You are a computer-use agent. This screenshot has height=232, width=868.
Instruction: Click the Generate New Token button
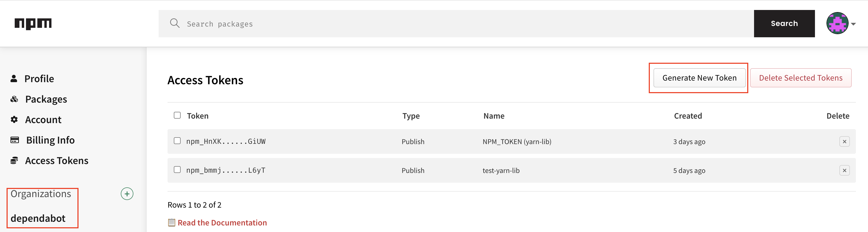click(699, 78)
